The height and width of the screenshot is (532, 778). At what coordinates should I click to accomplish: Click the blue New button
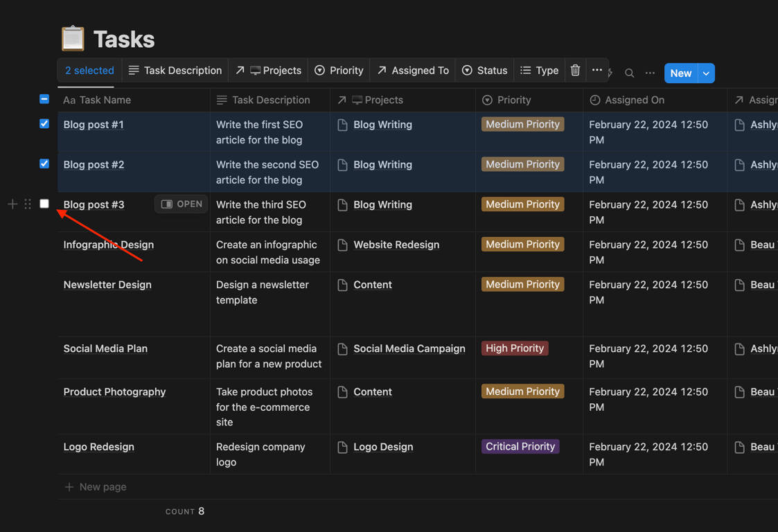(x=680, y=73)
